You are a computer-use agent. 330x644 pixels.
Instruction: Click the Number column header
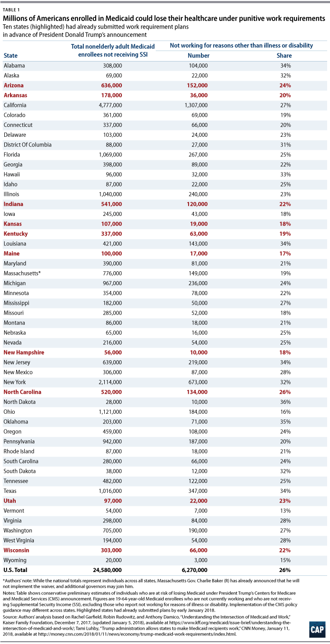pyautogui.click(x=198, y=56)
